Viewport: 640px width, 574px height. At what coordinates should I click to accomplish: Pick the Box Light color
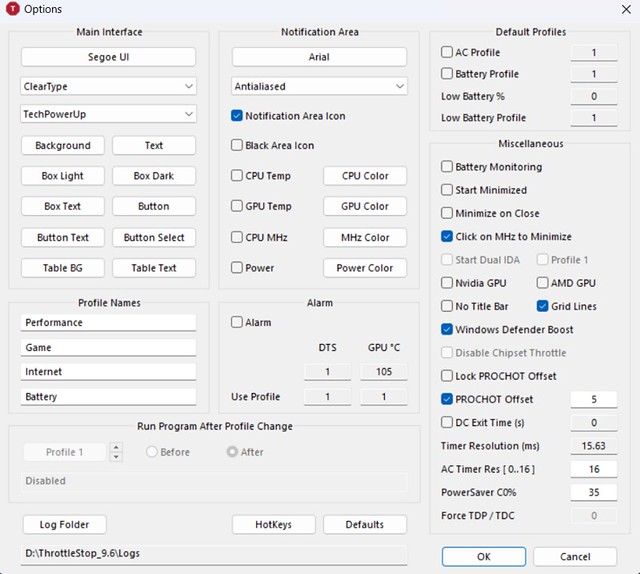[x=63, y=176]
